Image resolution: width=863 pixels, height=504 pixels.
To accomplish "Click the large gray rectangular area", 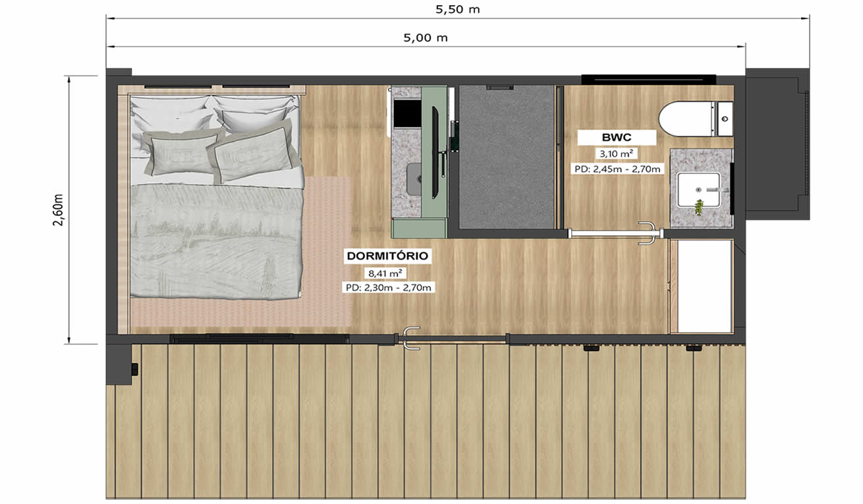I will [506, 157].
